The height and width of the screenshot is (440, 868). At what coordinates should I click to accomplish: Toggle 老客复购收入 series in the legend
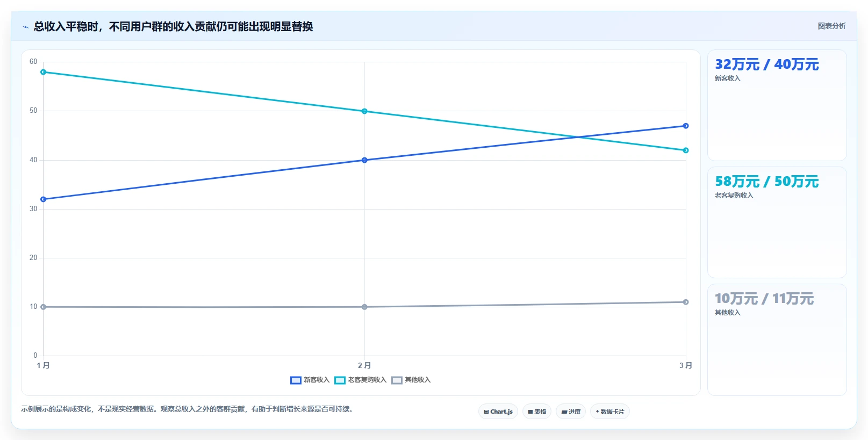coord(361,380)
